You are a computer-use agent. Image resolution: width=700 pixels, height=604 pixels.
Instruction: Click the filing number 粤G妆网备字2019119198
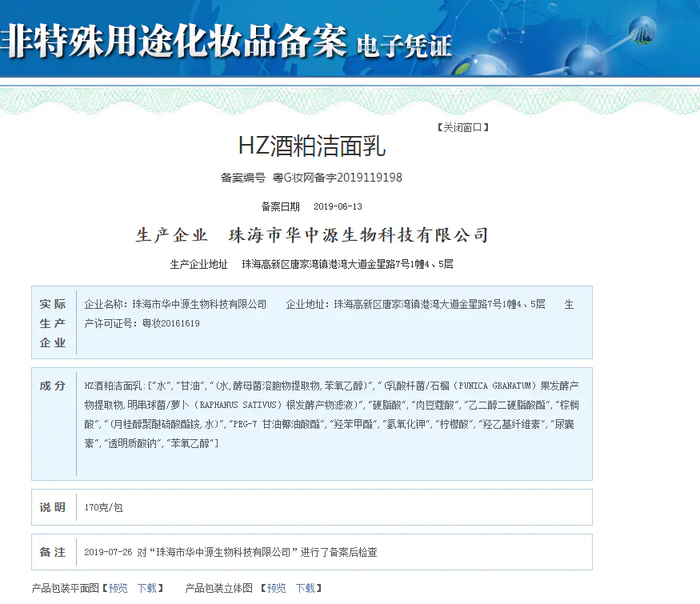[338, 178]
